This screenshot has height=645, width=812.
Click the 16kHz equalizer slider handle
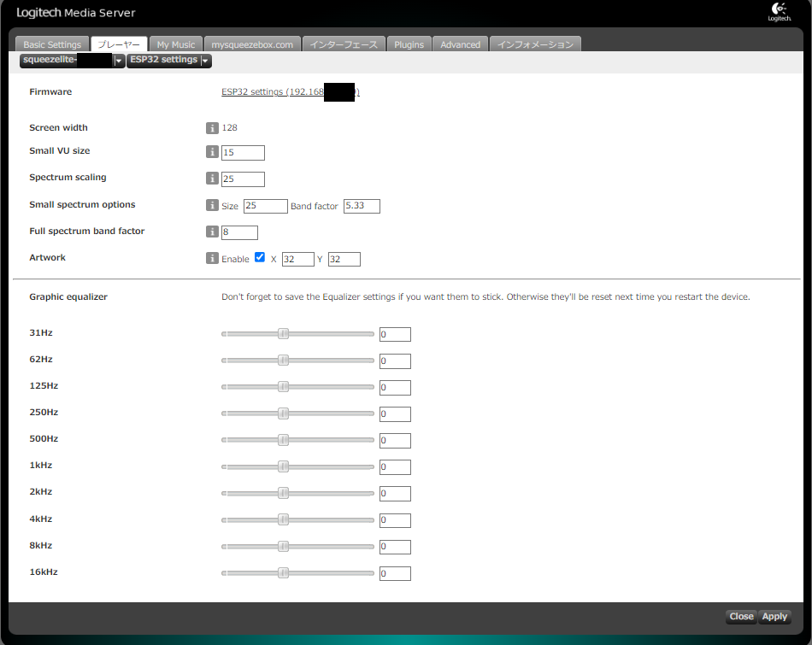click(283, 572)
